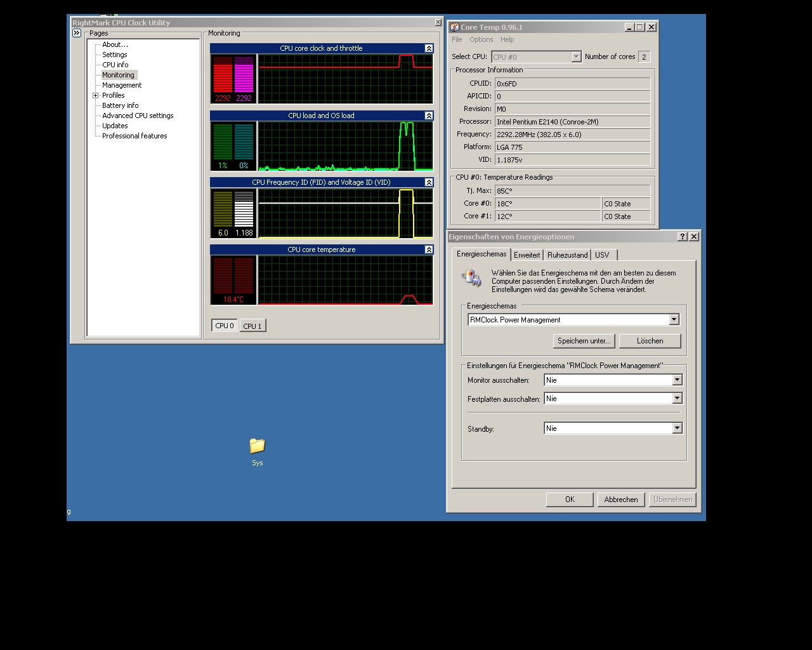Screen dimensions: 812x650
Task: Collapse the CPU core temperature graph
Action: pyautogui.click(x=429, y=249)
